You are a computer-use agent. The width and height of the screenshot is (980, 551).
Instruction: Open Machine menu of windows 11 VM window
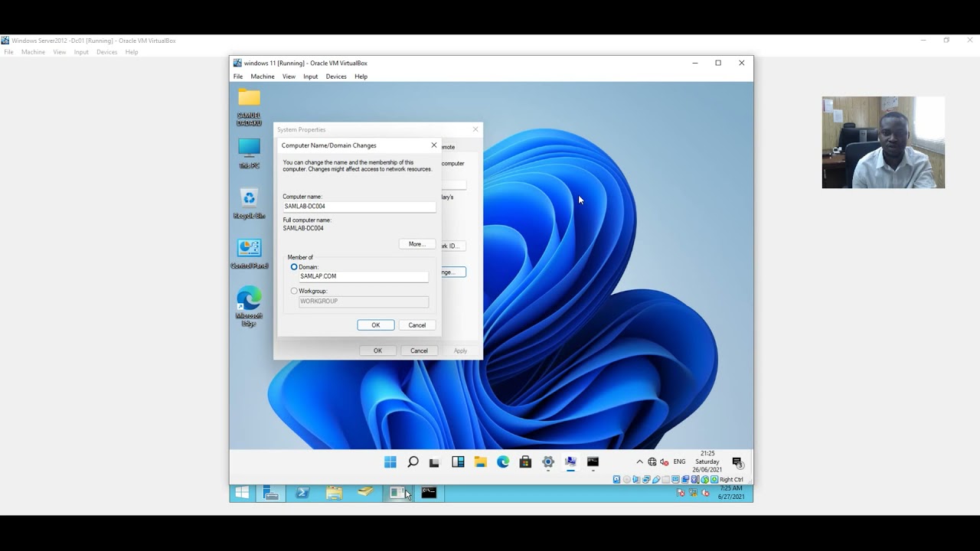pyautogui.click(x=263, y=77)
